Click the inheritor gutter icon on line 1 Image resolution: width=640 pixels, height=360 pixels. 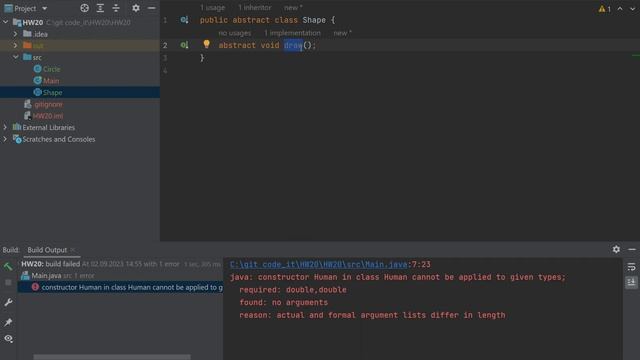[184, 20]
